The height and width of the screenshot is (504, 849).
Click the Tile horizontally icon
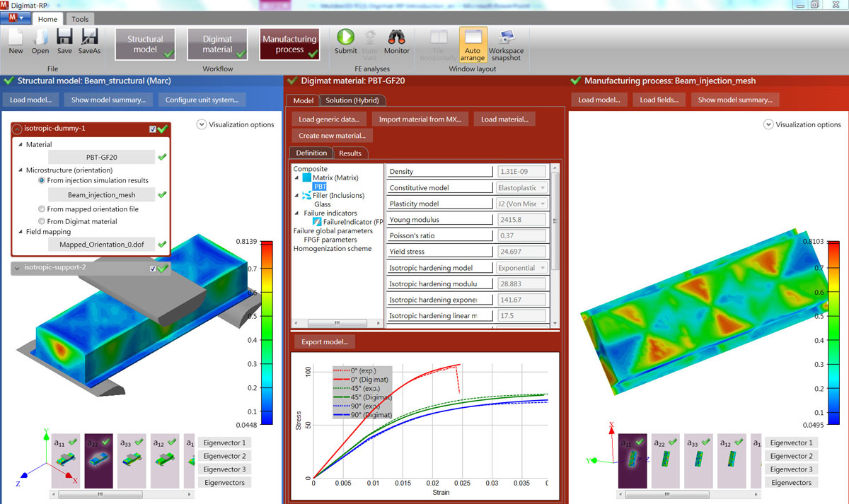(438, 45)
